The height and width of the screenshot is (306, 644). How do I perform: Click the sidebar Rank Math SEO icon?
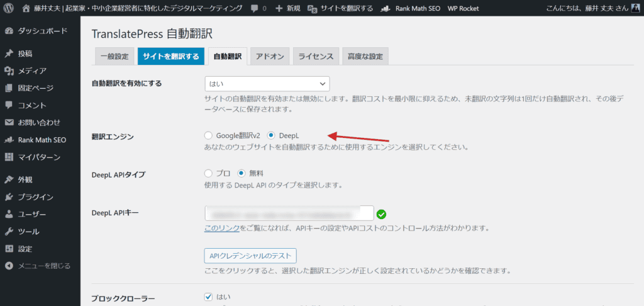[9, 140]
